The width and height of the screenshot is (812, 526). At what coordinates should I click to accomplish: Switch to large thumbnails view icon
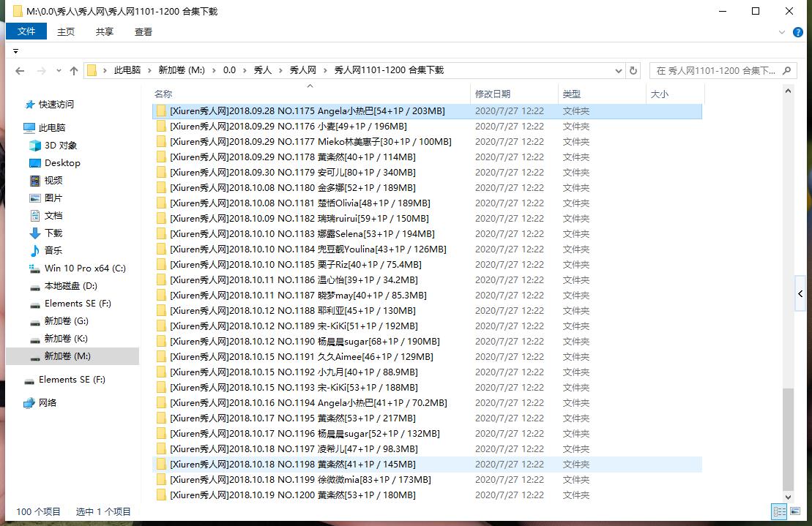[795, 512]
